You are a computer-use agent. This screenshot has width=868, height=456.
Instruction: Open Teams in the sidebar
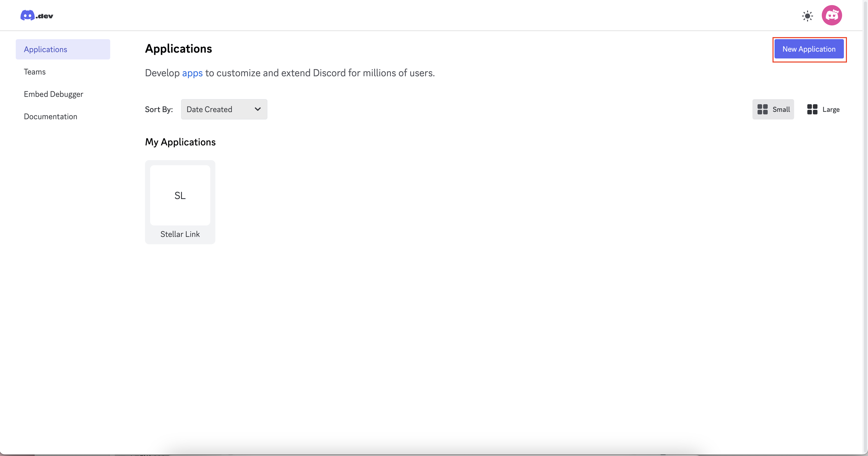coord(63,72)
